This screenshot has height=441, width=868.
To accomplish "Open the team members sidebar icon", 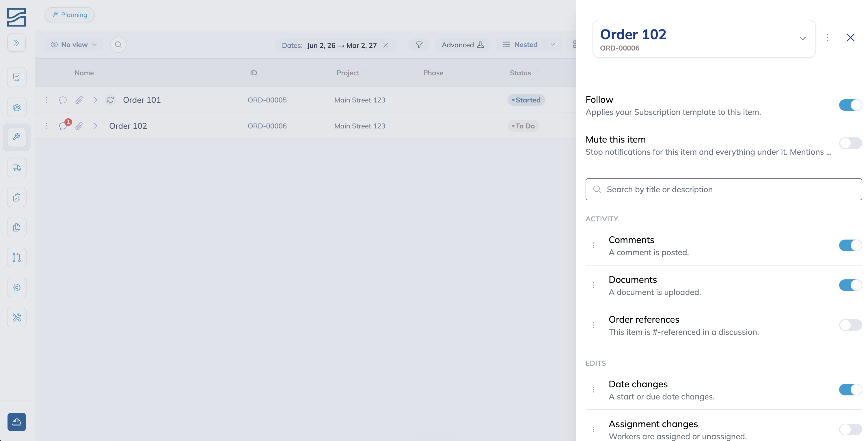I will [x=16, y=107].
